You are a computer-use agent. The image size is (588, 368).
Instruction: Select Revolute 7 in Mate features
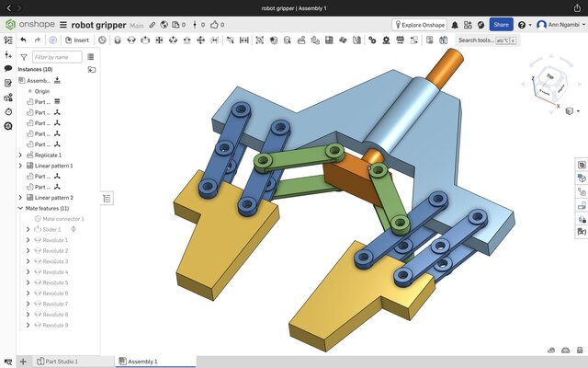[55, 304]
